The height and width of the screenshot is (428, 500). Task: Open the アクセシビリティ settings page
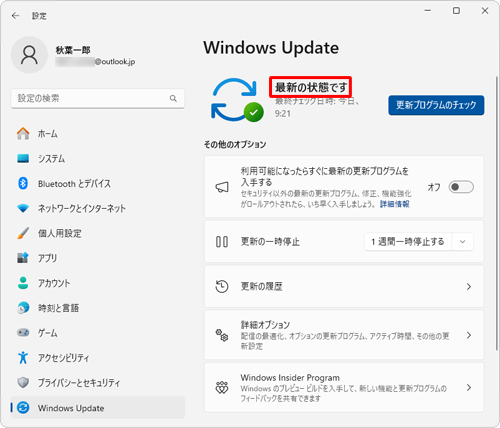98,357
